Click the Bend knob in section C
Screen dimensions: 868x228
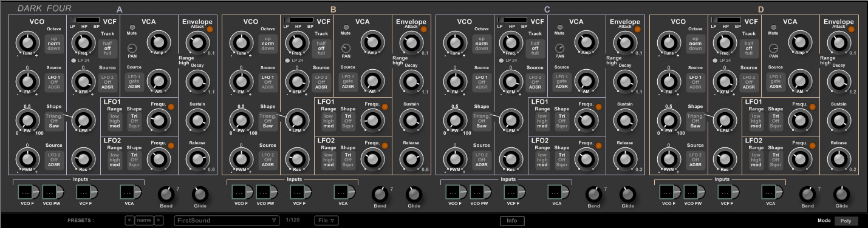click(x=593, y=194)
